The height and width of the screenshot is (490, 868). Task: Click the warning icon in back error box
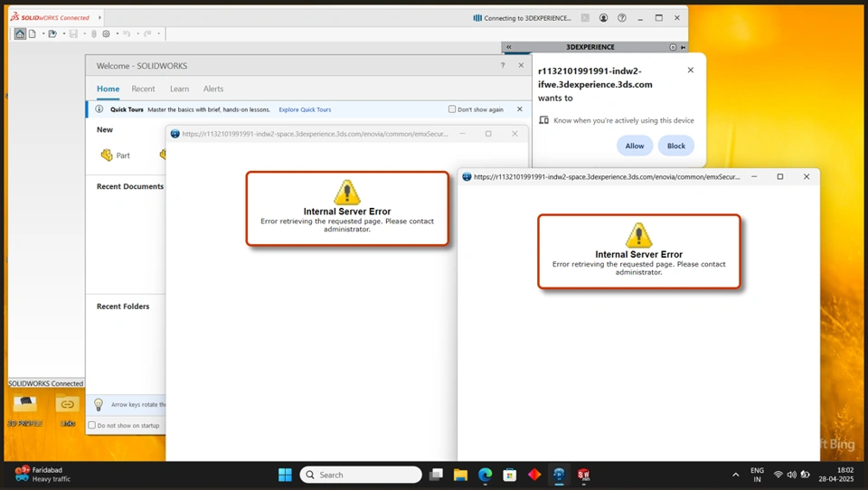[347, 193]
